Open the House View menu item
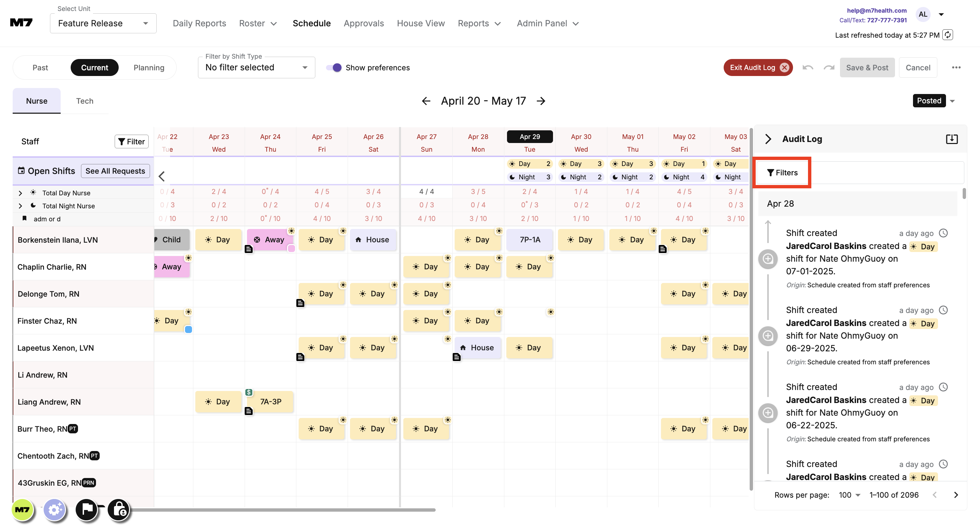The image size is (980, 532). tap(420, 24)
